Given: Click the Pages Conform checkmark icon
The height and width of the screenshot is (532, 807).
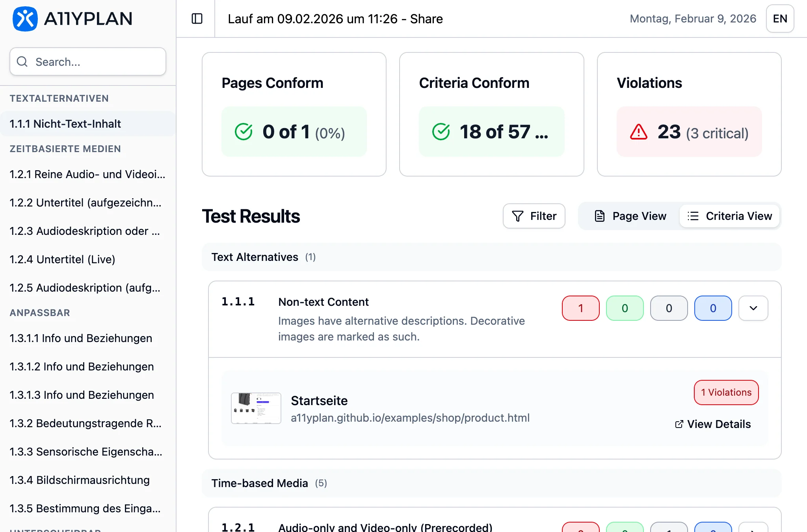Looking at the screenshot, I should (244, 132).
